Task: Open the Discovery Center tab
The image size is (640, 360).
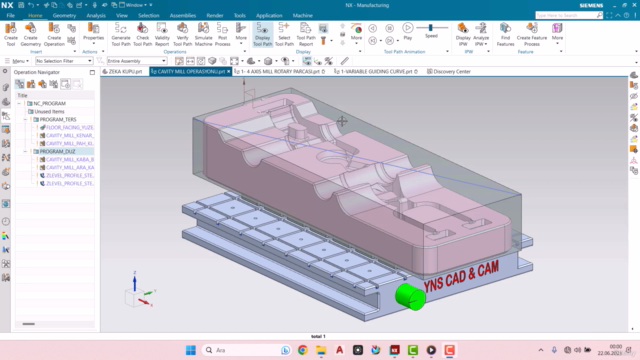Action: (x=449, y=71)
